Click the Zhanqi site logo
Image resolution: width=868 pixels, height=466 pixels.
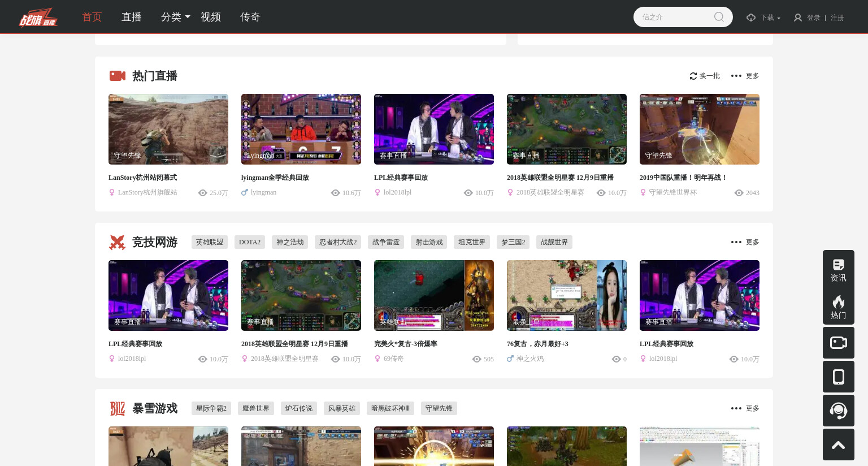click(38, 17)
